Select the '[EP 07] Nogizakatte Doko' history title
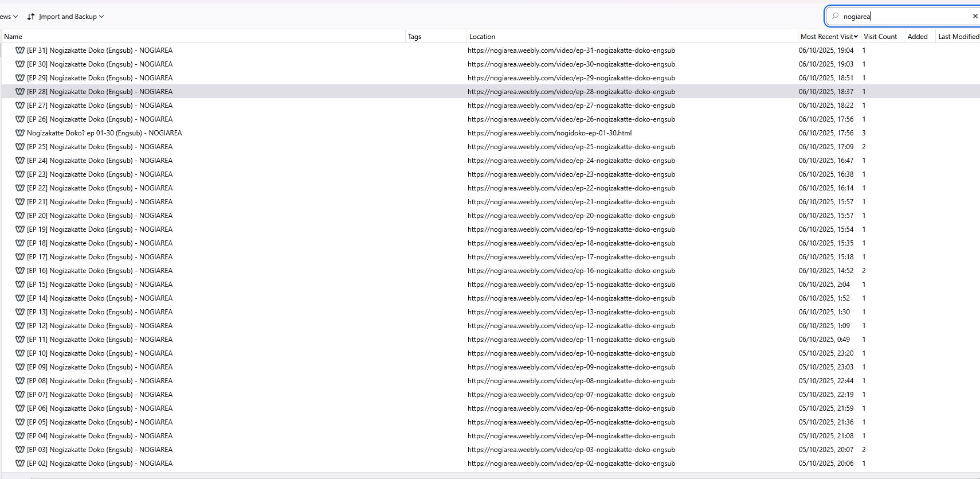The width and height of the screenshot is (980, 479). click(100, 395)
